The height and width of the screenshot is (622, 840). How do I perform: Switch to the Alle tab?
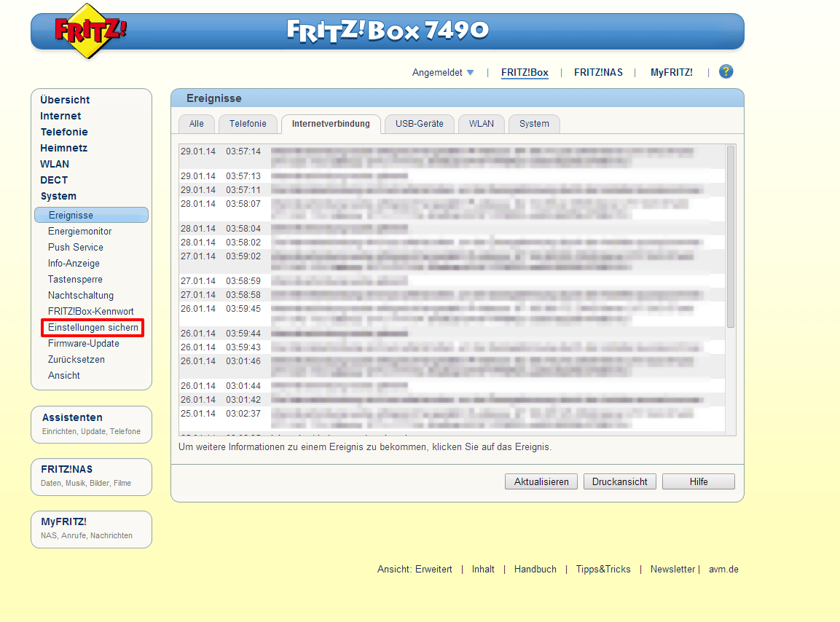(197, 124)
